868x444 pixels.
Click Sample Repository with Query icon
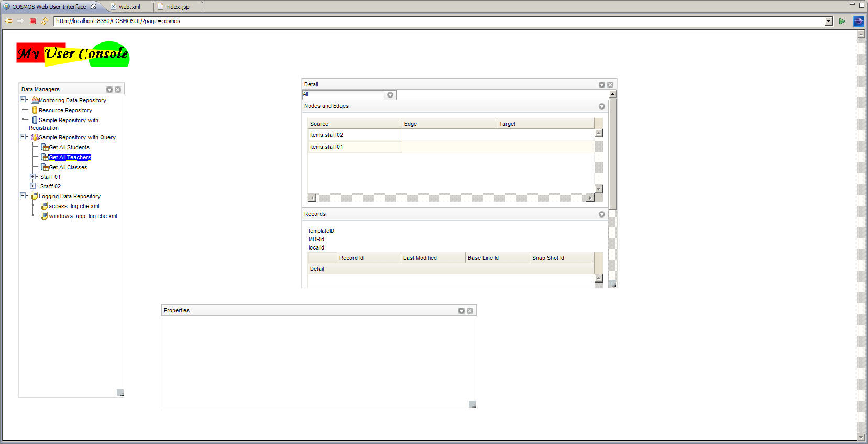tap(35, 137)
